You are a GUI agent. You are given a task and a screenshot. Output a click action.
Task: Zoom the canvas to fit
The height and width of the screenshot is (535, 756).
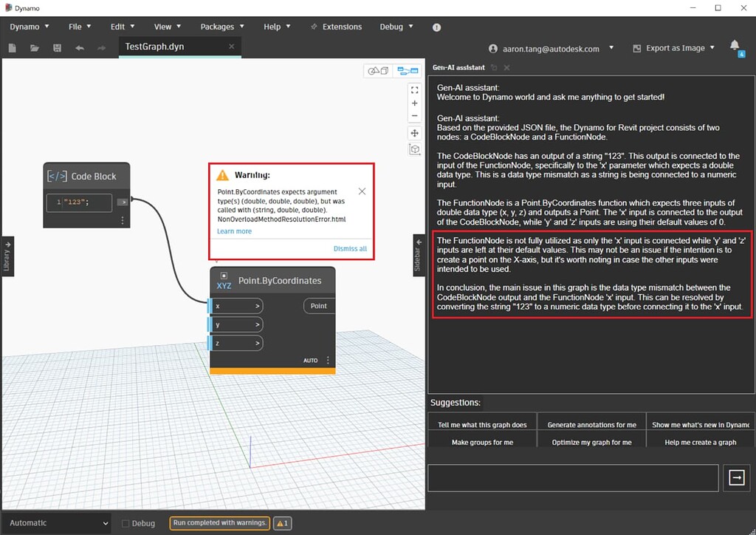pos(415,89)
